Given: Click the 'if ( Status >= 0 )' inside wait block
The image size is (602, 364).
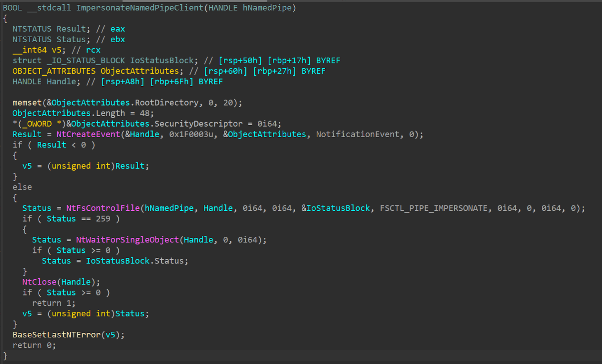Looking at the screenshot, I should [x=76, y=250].
